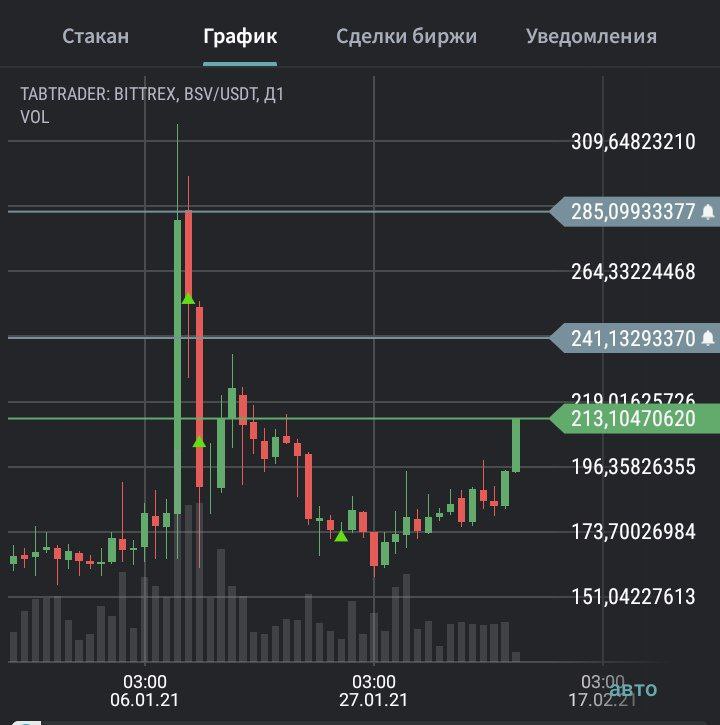
Task: Click green triangle marker near 173 level
Action: tap(341, 536)
